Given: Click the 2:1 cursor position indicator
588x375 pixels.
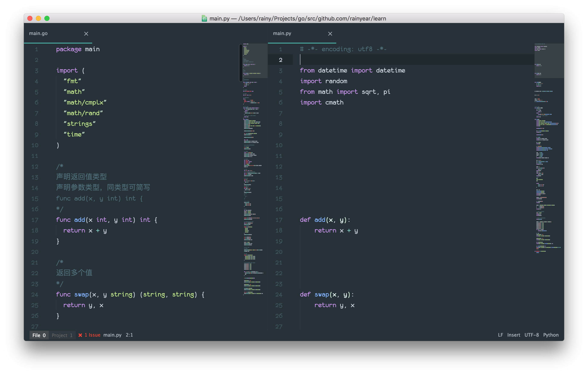Looking at the screenshot, I should tap(129, 335).
